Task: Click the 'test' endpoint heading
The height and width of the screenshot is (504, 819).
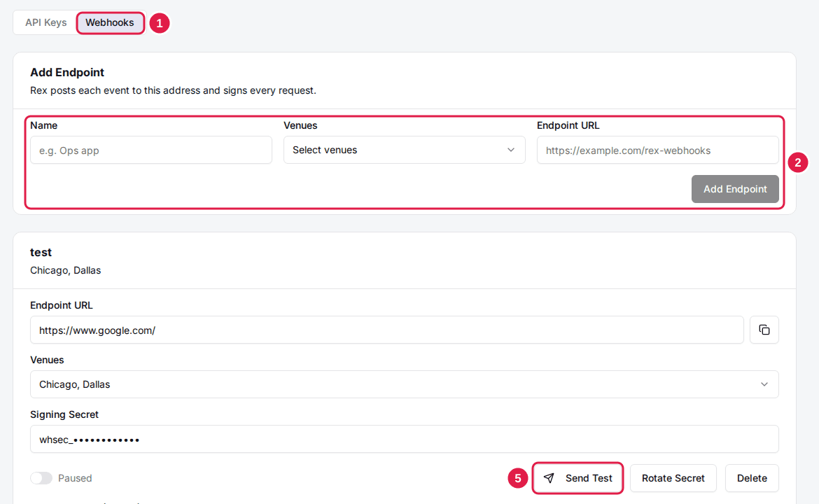Action: 41,252
